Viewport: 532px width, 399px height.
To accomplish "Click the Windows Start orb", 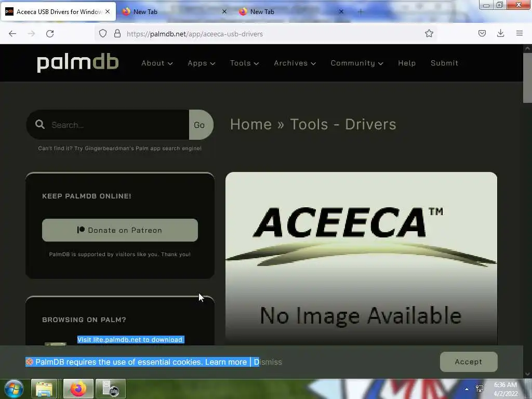I will click(14, 389).
